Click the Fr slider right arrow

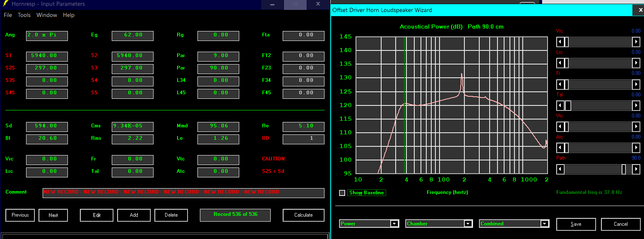click(636, 84)
